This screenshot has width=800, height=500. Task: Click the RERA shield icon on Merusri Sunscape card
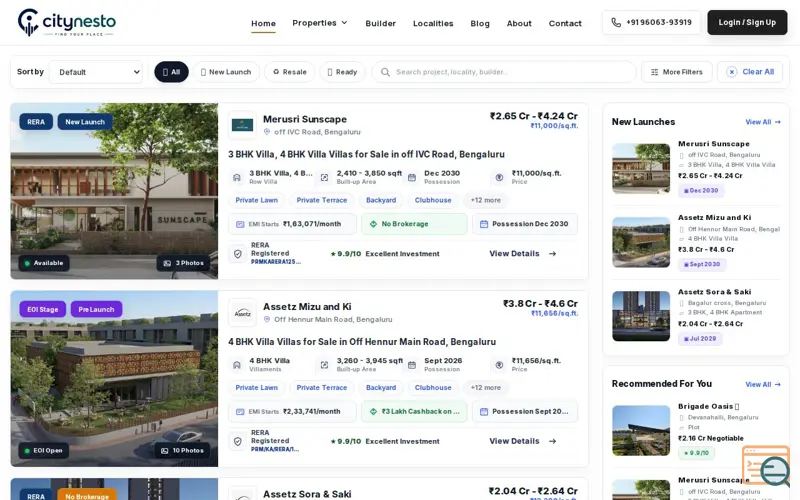pos(237,254)
